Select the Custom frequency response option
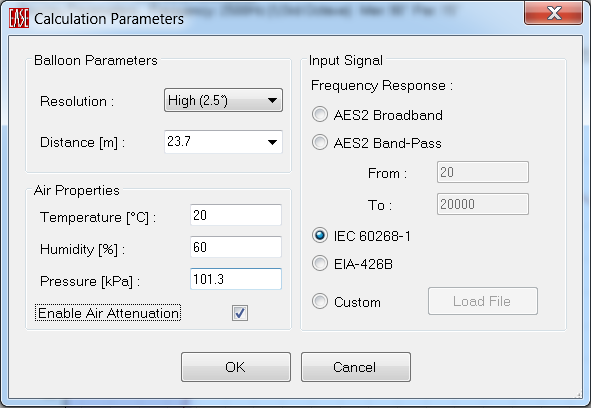The width and height of the screenshot is (591, 408). (x=320, y=302)
